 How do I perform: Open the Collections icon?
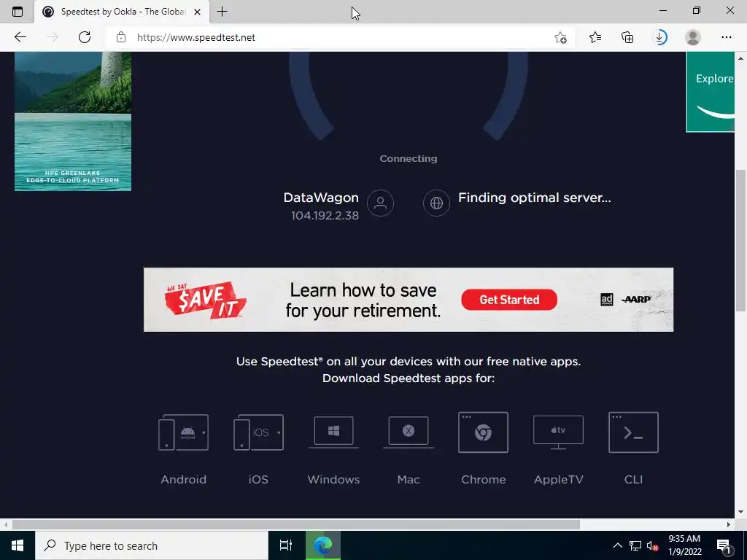click(627, 37)
